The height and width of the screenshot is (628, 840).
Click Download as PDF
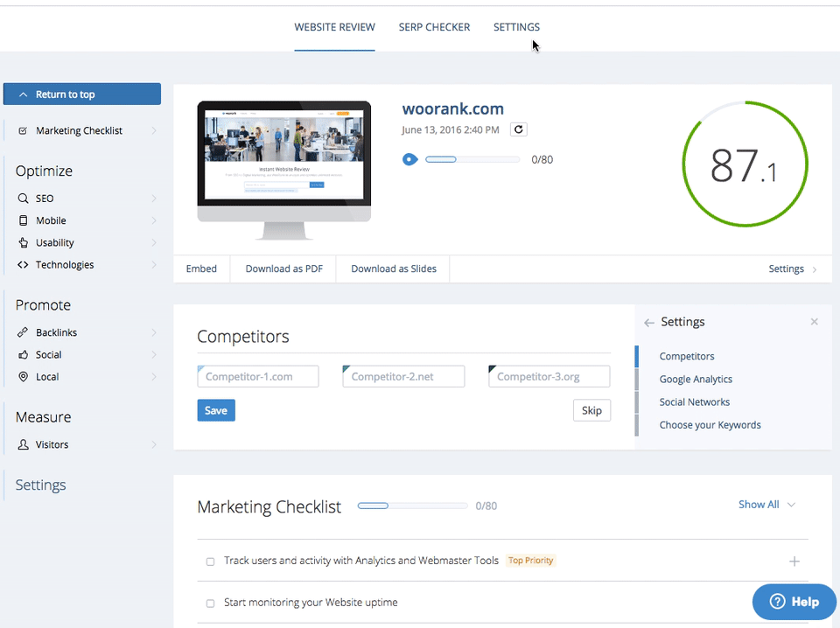pos(283,269)
